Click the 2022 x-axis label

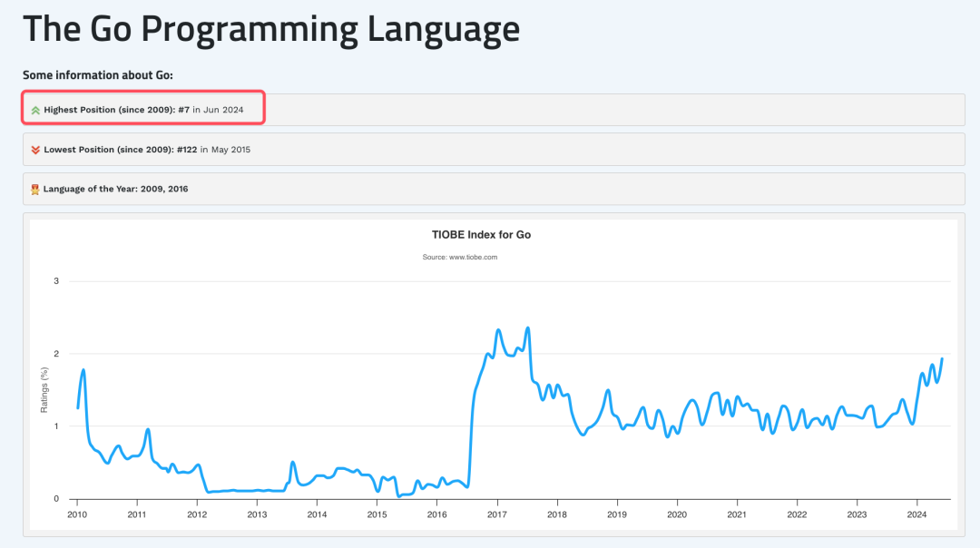point(797,514)
